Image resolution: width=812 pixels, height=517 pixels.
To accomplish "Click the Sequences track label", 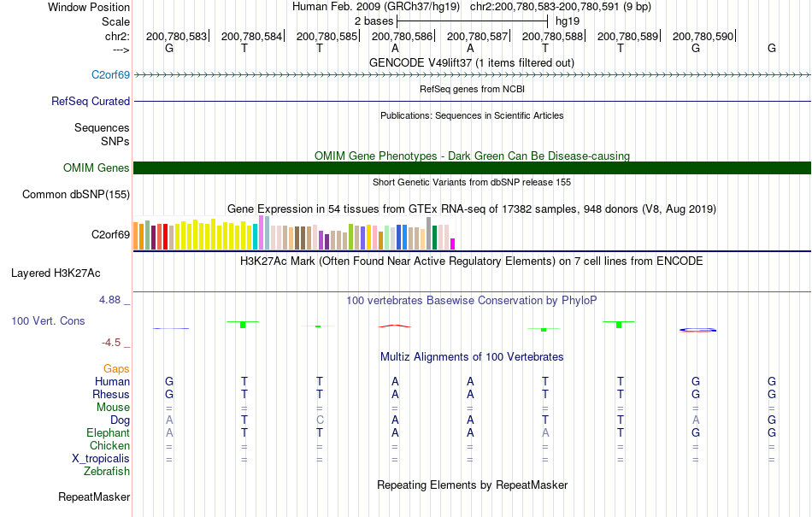I will click(102, 128).
